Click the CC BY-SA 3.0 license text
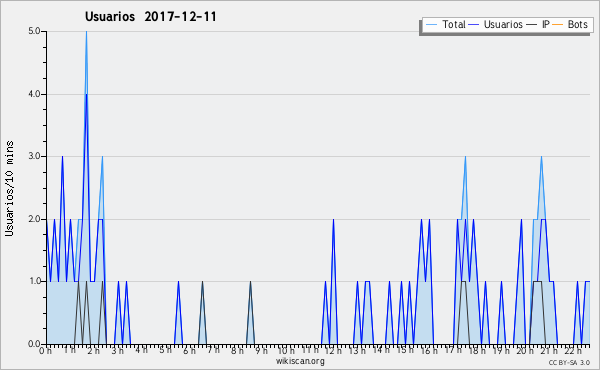The image size is (600, 370). click(569, 362)
